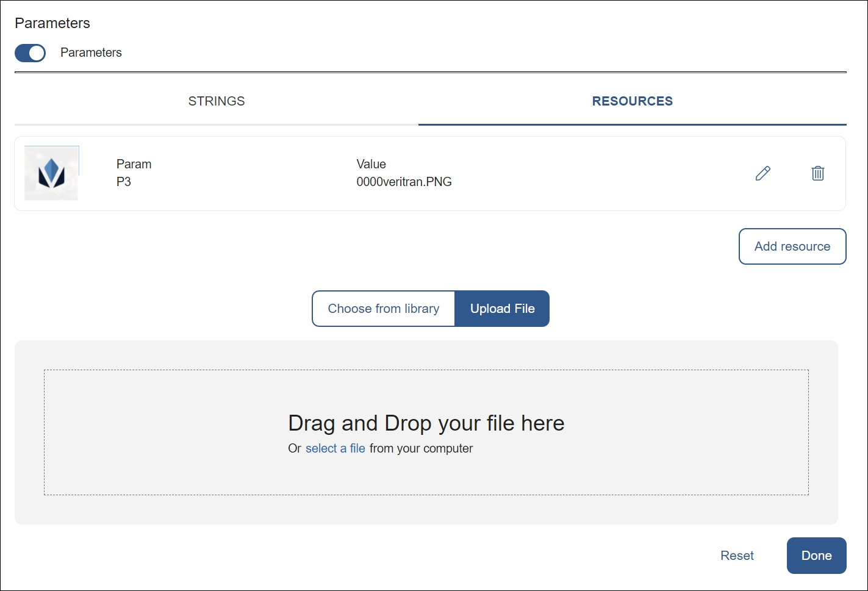Select the Upload File option
This screenshot has height=591, width=868.
tap(502, 309)
